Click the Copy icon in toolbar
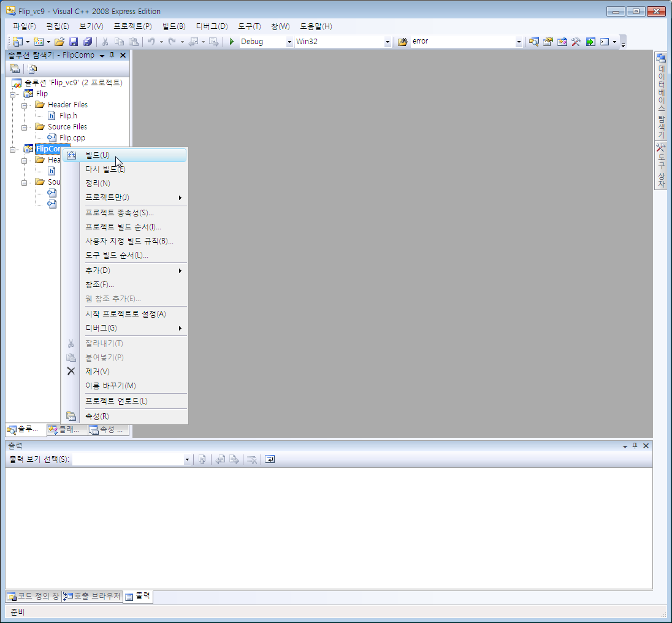The width and height of the screenshot is (672, 623). (119, 42)
